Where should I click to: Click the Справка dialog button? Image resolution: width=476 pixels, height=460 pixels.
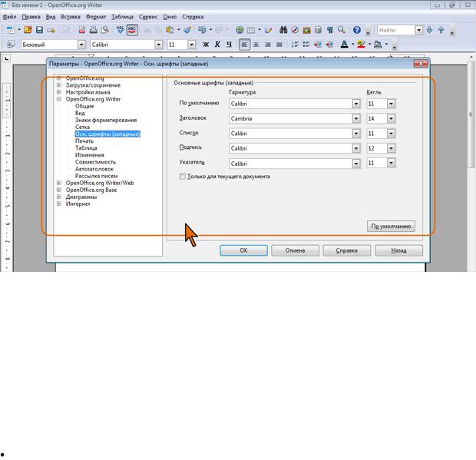347,250
